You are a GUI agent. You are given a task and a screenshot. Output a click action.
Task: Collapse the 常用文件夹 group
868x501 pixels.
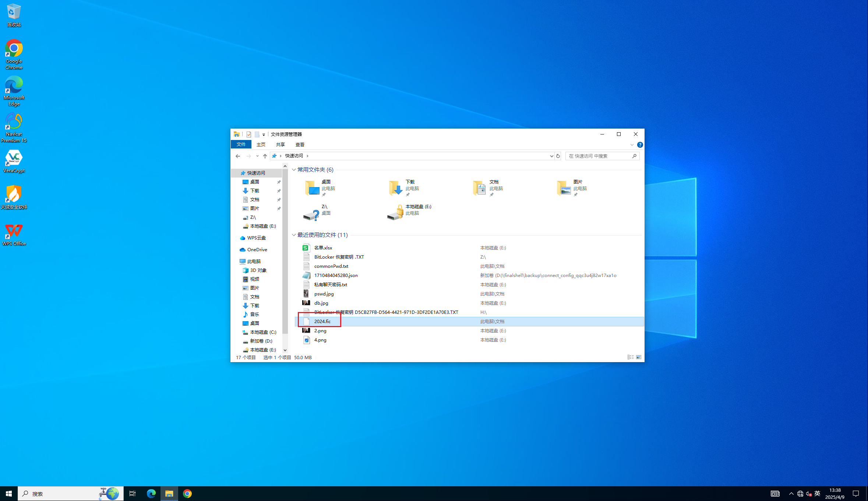point(294,170)
